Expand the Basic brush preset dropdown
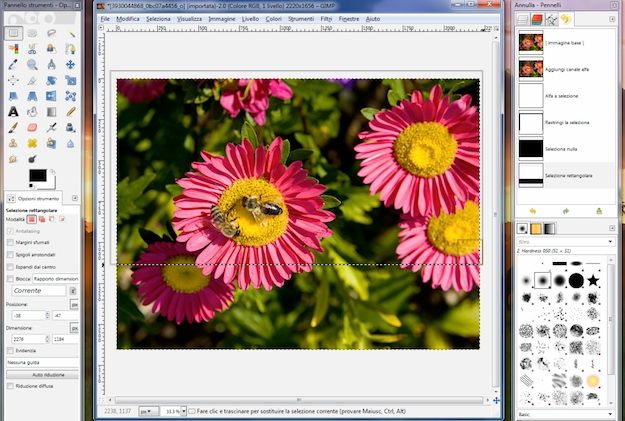 pyautogui.click(x=565, y=412)
